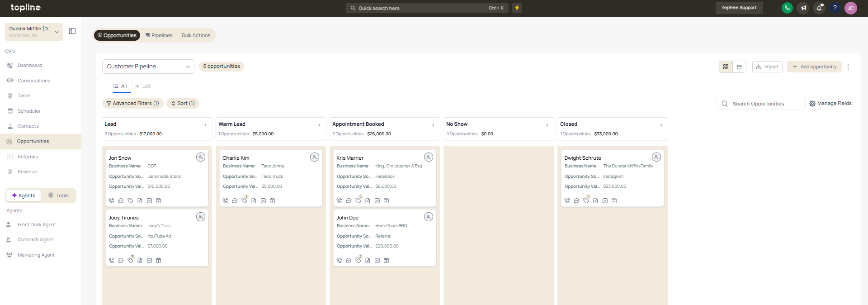
Task: Switch to Agents toggle in sidebar
Action: 24,195
